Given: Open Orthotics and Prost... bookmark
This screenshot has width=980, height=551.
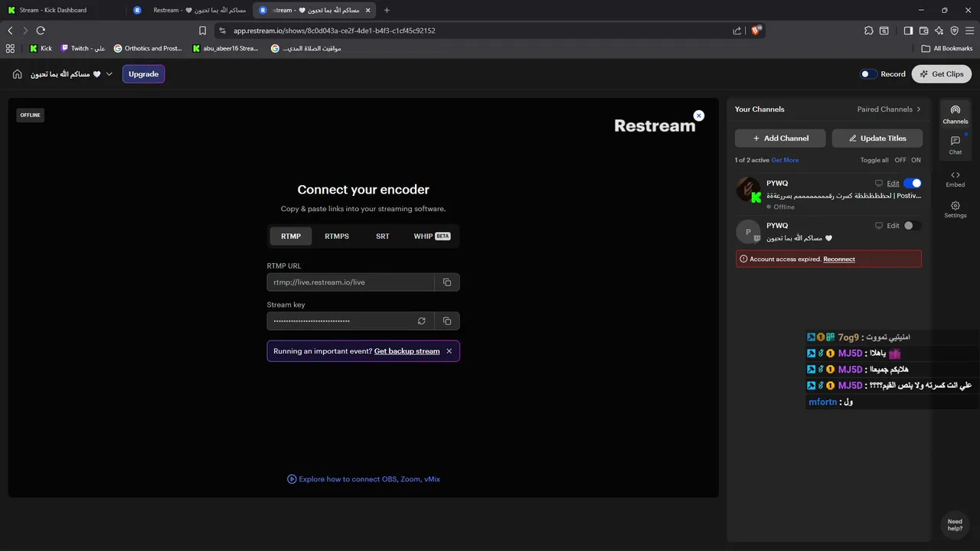Looking at the screenshot, I should point(148,48).
